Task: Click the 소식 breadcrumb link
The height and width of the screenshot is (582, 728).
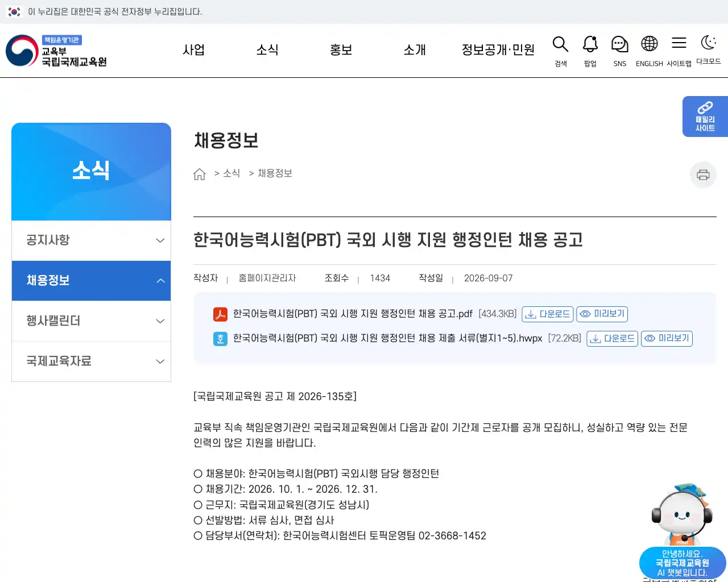Action: 231,173
